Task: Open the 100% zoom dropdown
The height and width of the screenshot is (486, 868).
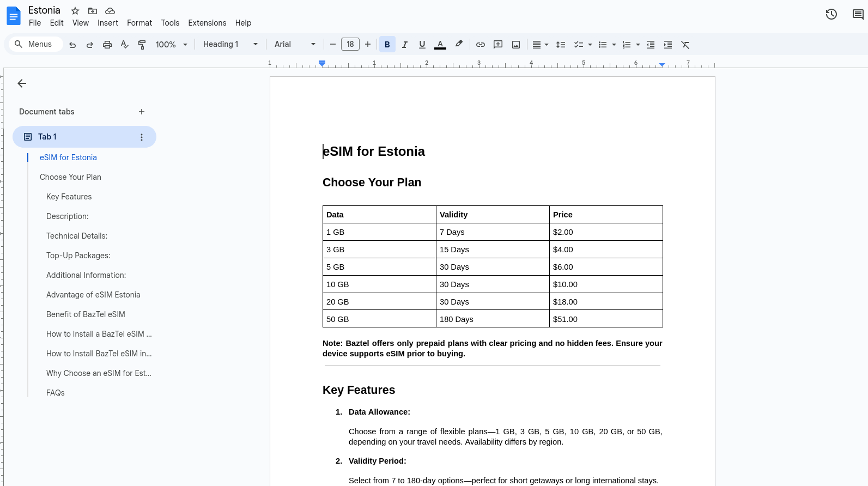Action: point(171,45)
